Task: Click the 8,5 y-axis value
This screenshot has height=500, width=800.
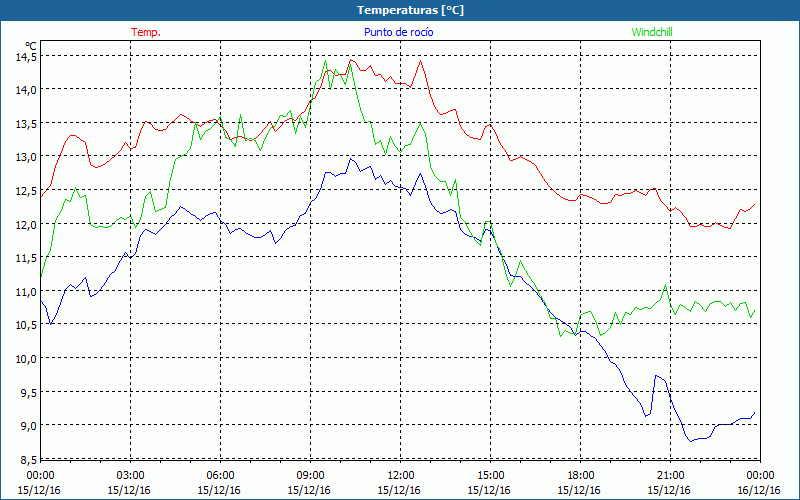Action: click(29, 460)
